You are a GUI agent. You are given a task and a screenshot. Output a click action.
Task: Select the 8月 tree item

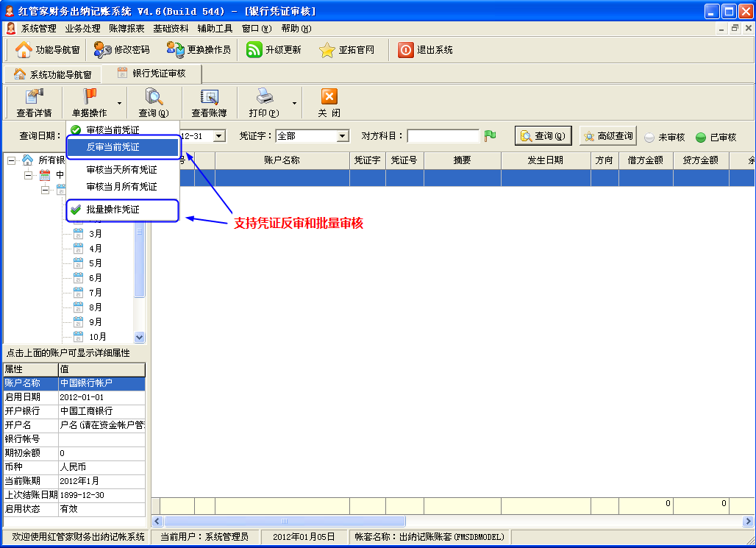pos(96,307)
